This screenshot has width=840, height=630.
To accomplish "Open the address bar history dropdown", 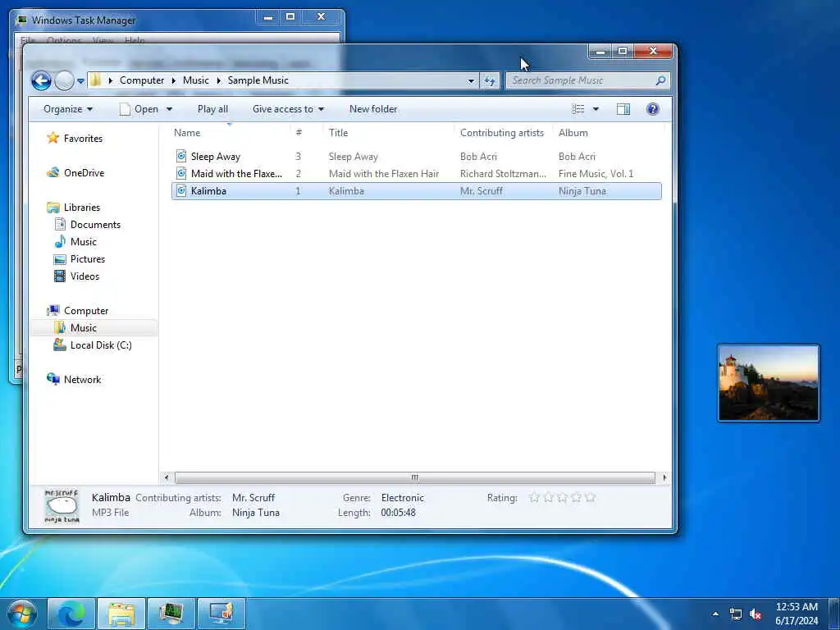I will click(x=470, y=81).
